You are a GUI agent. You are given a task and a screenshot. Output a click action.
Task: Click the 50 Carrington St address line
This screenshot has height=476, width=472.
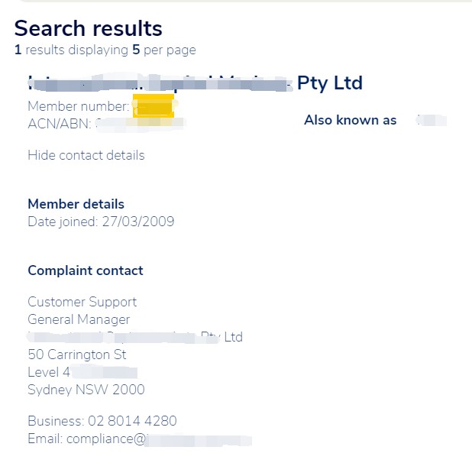(x=76, y=355)
